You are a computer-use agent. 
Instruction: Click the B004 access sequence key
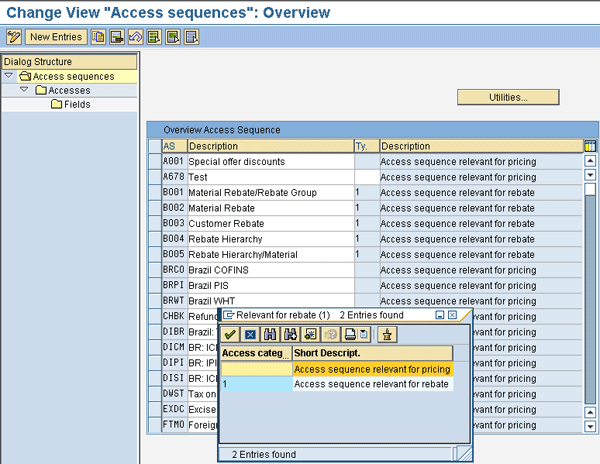click(x=174, y=239)
